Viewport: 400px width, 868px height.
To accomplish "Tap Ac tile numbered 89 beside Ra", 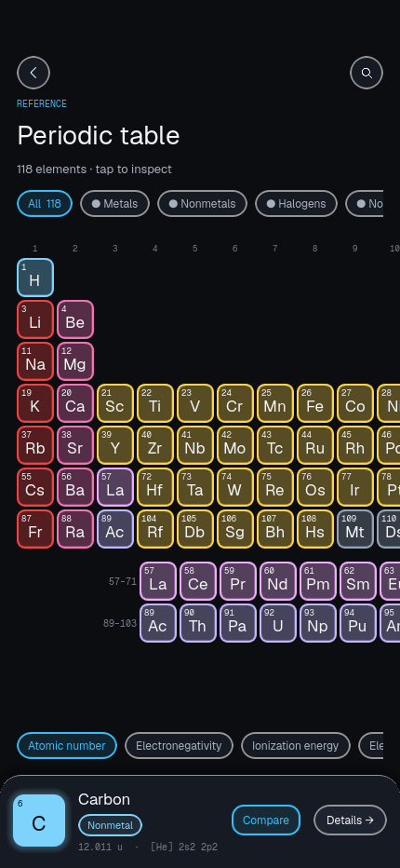I will [115, 529].
